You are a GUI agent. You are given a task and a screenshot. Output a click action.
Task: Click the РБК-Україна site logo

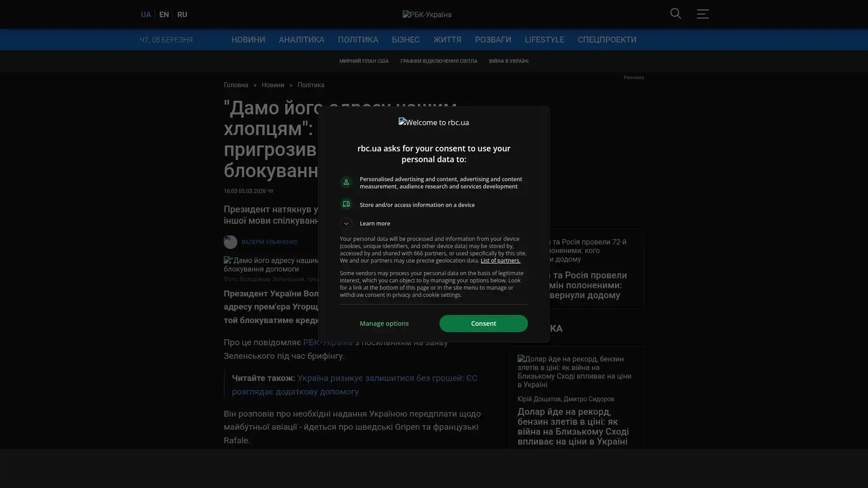427,14
